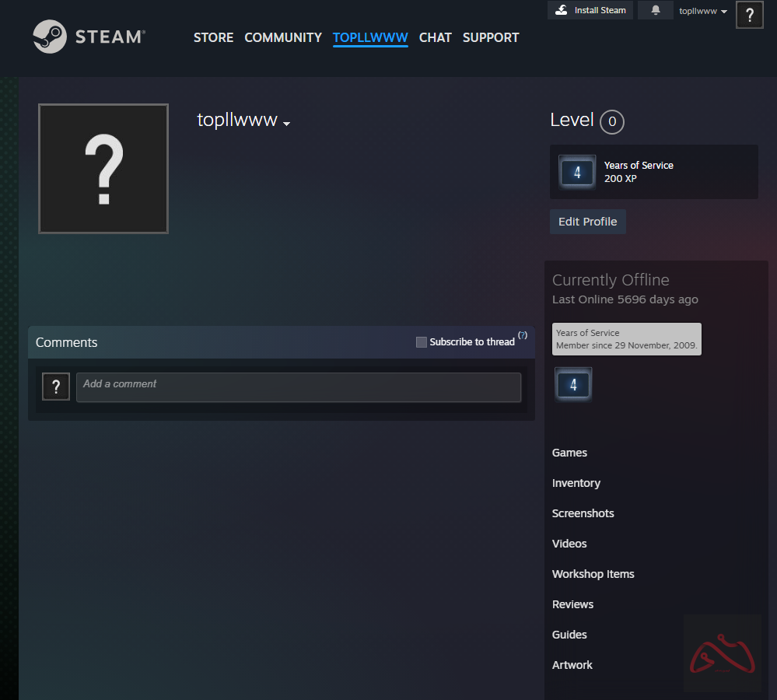Go to the CHAT tab
Viewport: 777px width, 700px height.
[x=435, y=37]
